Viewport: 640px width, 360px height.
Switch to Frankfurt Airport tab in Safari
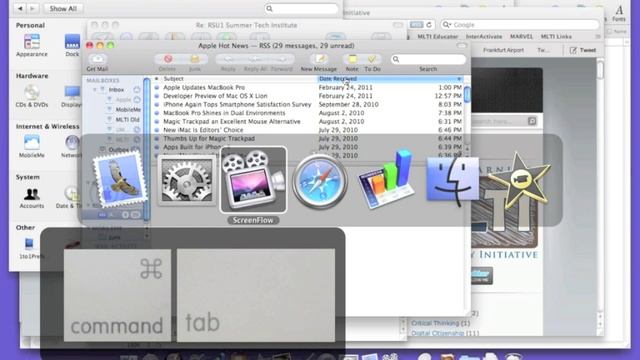(503, 50)
